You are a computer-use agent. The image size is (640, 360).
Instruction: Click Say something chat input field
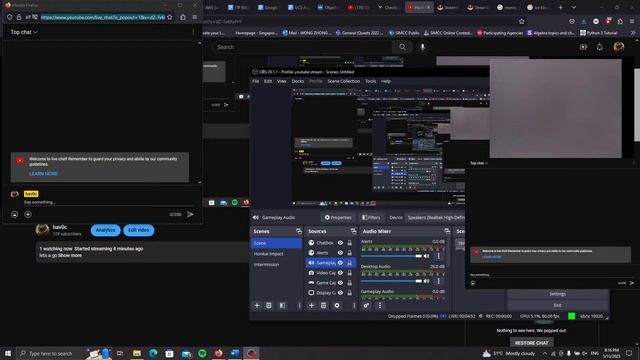click(108, 202)
